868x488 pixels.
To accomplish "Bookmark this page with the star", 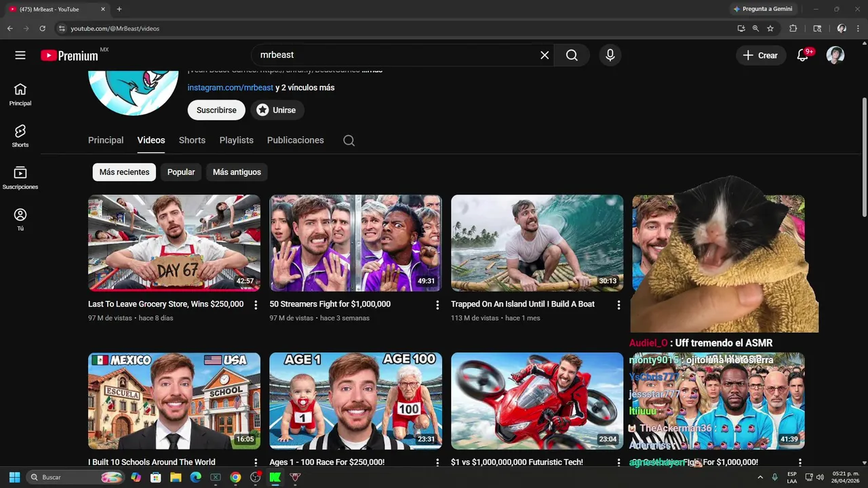I will 770,28.
